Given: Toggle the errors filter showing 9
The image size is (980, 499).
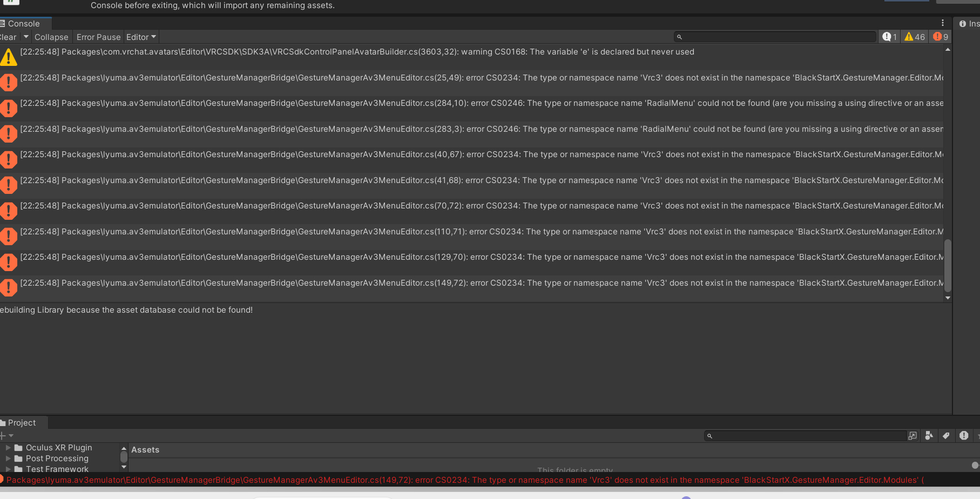Looking at the screenshot, I should (x=941, y=37).
